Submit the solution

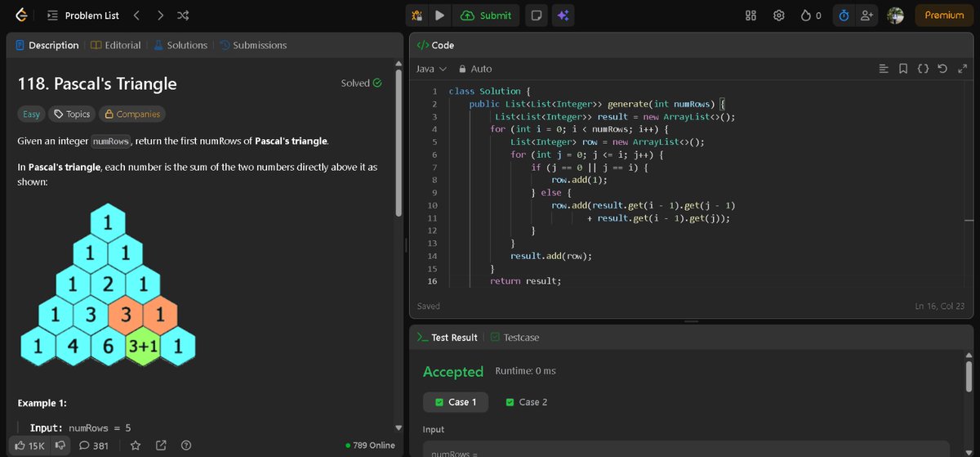487,15
